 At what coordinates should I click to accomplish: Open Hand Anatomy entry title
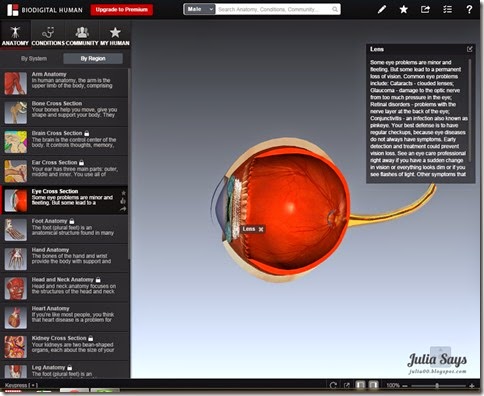[50, 250]
